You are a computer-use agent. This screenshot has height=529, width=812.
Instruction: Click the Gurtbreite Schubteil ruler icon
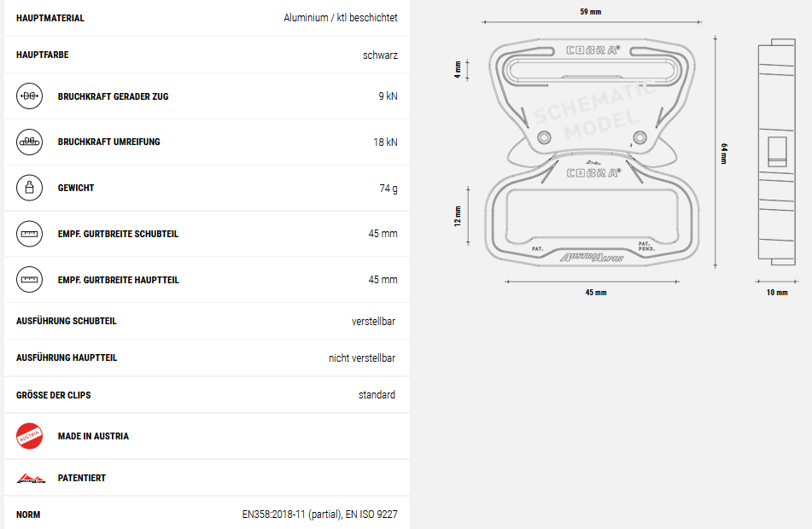click(30, 234)
